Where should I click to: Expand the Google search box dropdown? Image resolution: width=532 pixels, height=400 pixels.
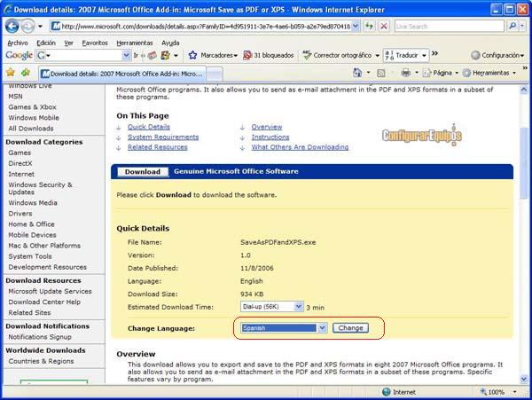[126, 55]
